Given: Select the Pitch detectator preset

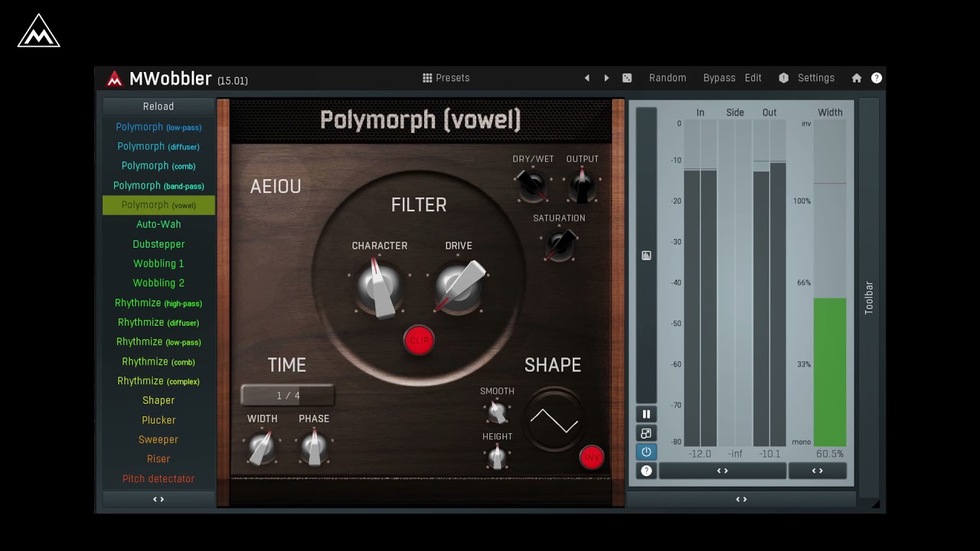Looking at the screenshot, I should click(x=158, y=479).
